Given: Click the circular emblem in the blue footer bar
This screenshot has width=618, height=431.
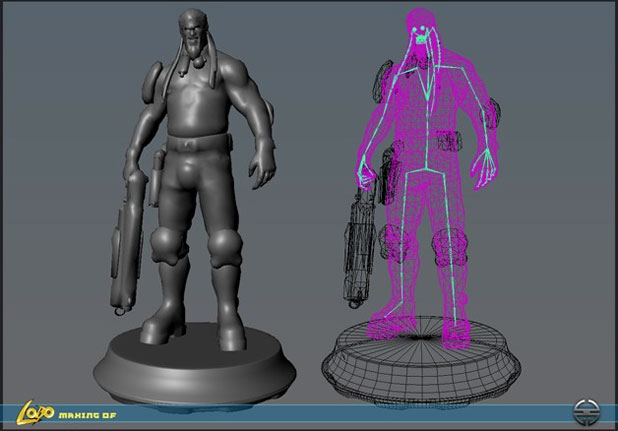Looking at the screenshot, I should point(586,412).
